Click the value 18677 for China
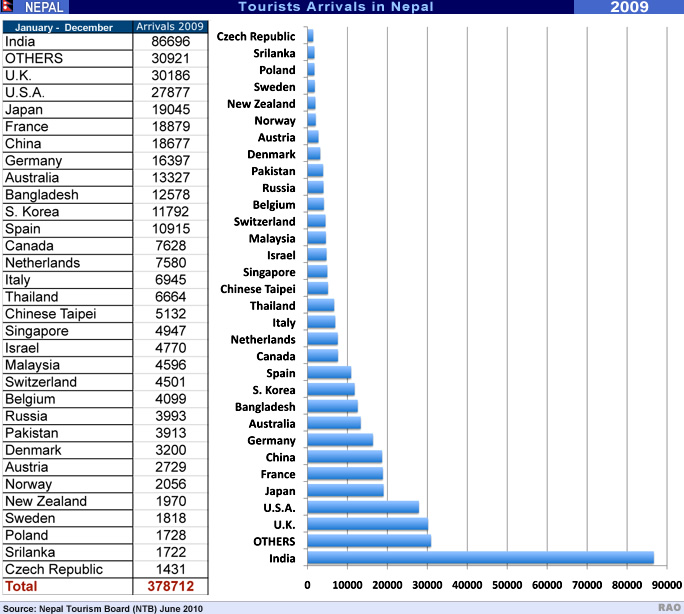The width and height of the screenshot is (684, 614). (171, 143)
